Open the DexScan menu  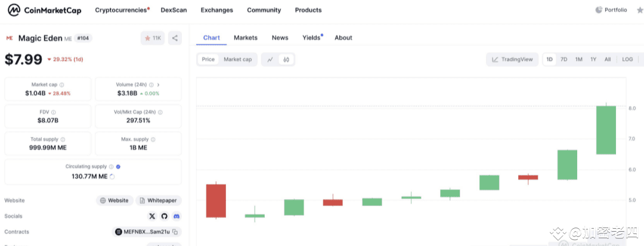pos(174,10)
